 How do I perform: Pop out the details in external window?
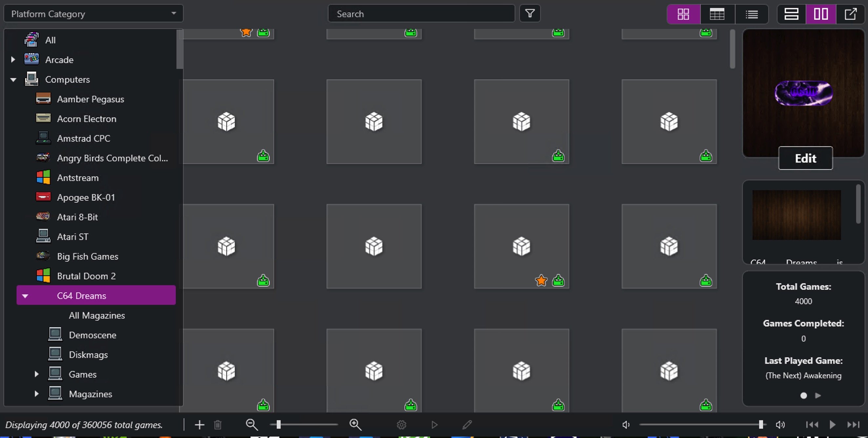click(x=850, y=14)
